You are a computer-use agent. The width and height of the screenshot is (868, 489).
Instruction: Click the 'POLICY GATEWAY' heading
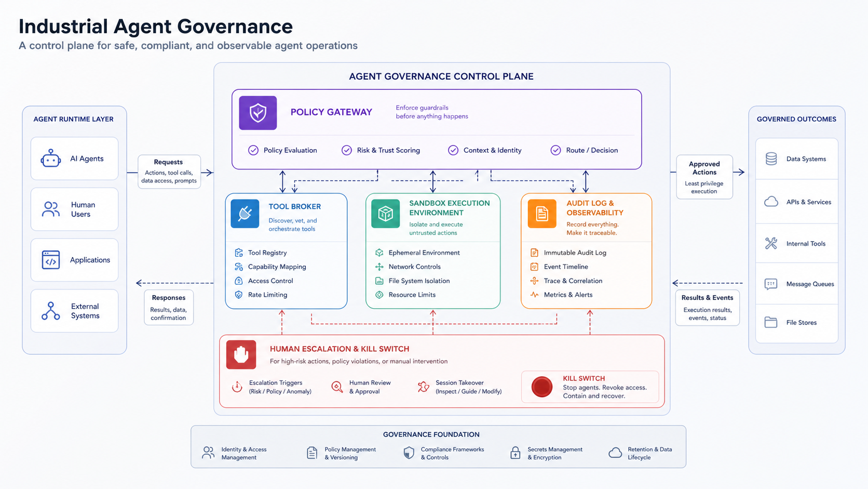point(331,112)
